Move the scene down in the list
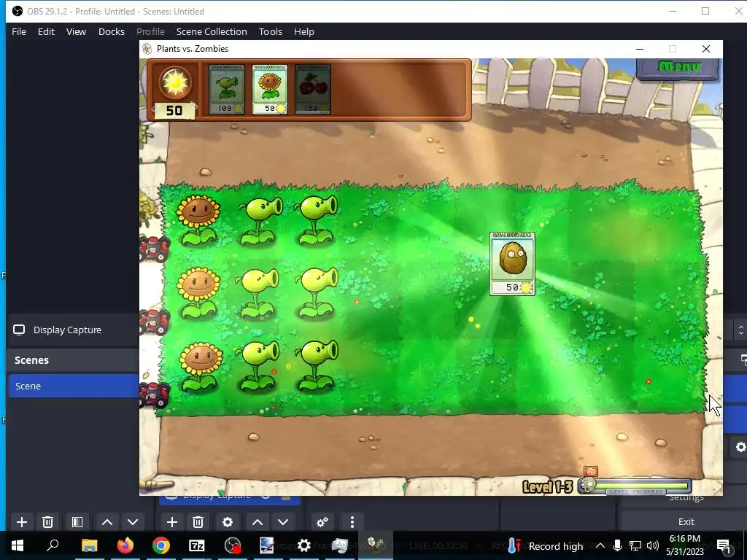Screen dimensions: 747x560 click(133, 522)
